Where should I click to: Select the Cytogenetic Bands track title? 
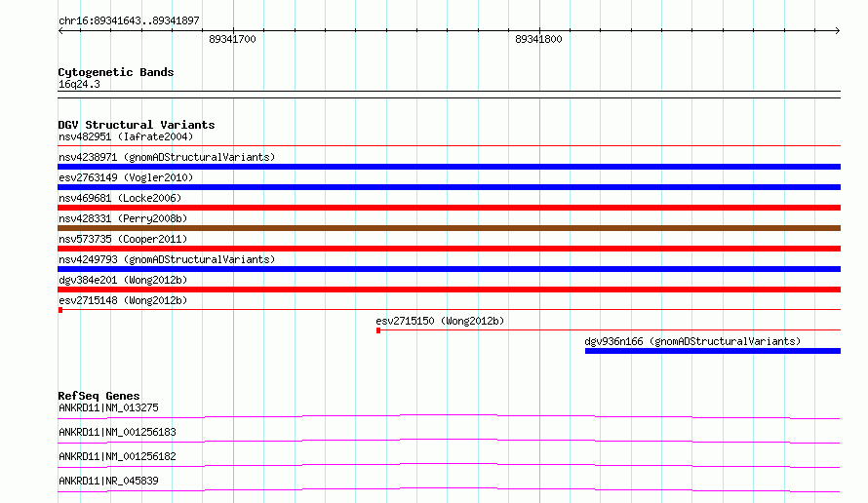pos(116,72)
